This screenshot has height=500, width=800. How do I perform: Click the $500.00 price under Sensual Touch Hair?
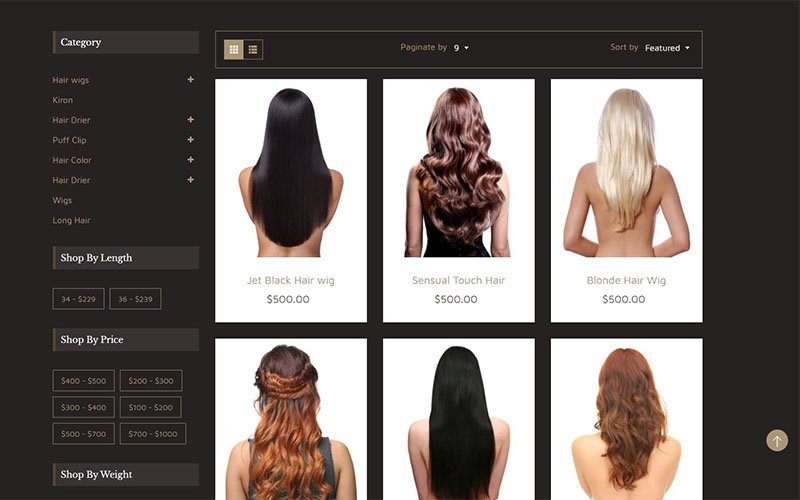tap(456, 299)
